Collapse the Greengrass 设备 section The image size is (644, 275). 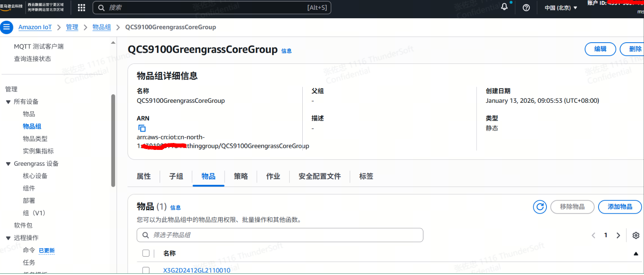point(8,164)
